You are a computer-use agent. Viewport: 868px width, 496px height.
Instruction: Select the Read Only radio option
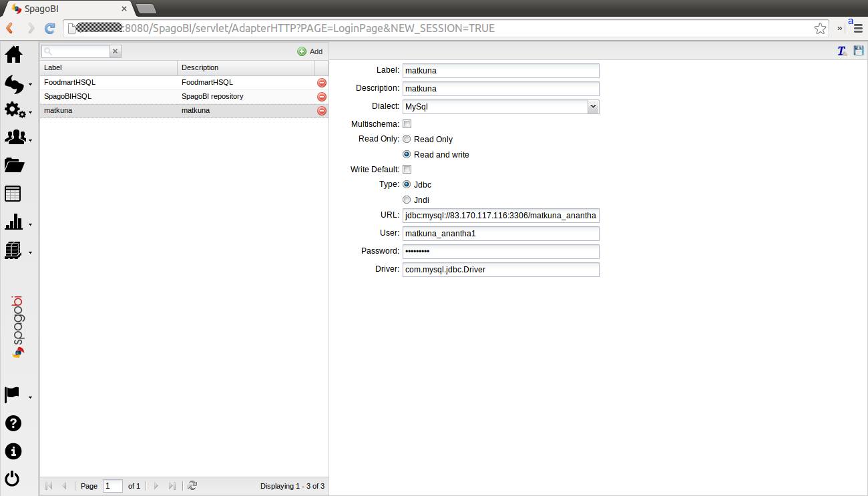coord(407,140)
